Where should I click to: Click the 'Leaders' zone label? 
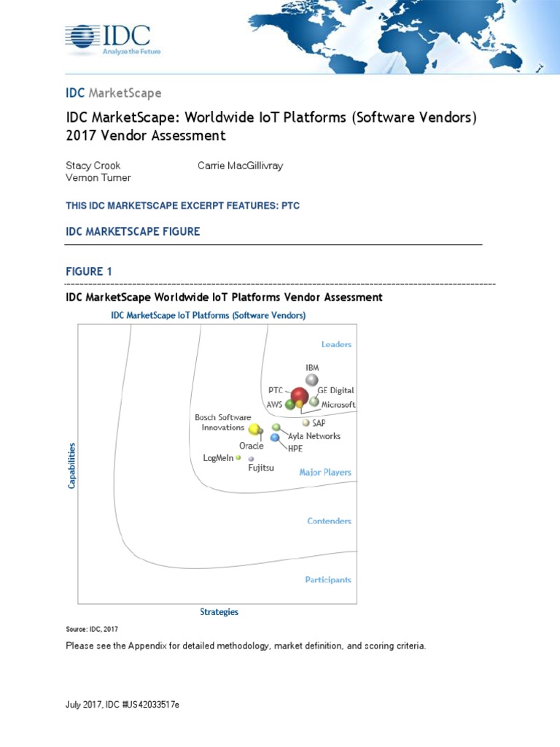click(336, 344)
